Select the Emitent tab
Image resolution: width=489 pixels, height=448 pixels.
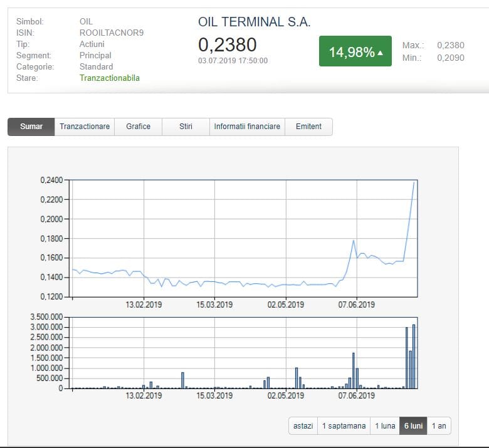308,127
